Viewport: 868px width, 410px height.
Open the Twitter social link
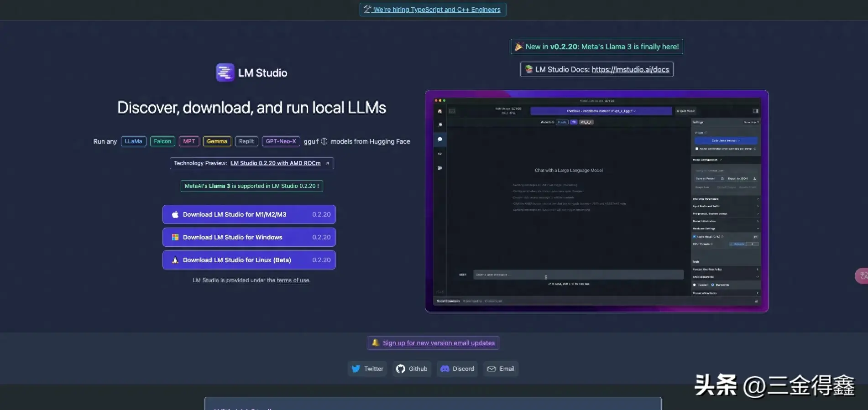point(367,368)
